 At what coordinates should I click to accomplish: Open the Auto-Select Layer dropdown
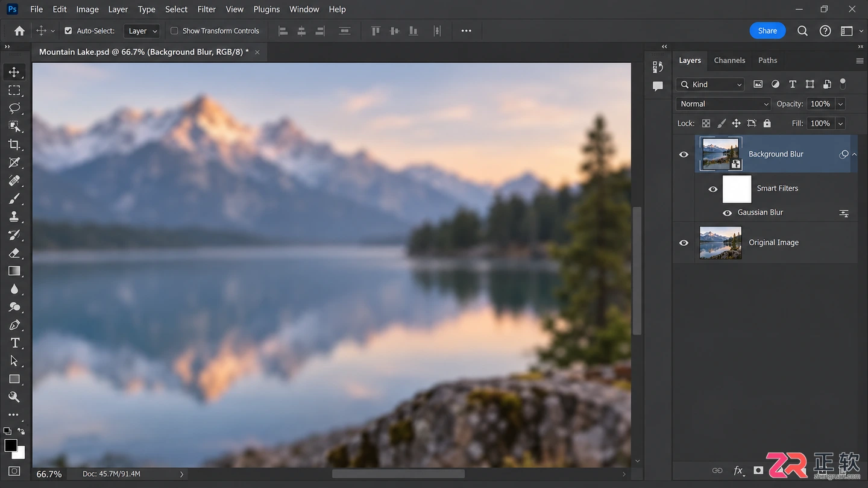click(x=142, y=31)
